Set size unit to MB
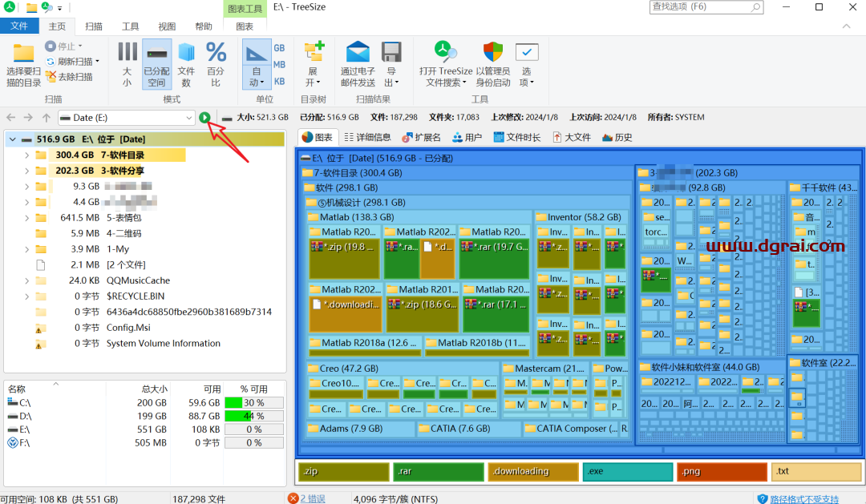 280,65
